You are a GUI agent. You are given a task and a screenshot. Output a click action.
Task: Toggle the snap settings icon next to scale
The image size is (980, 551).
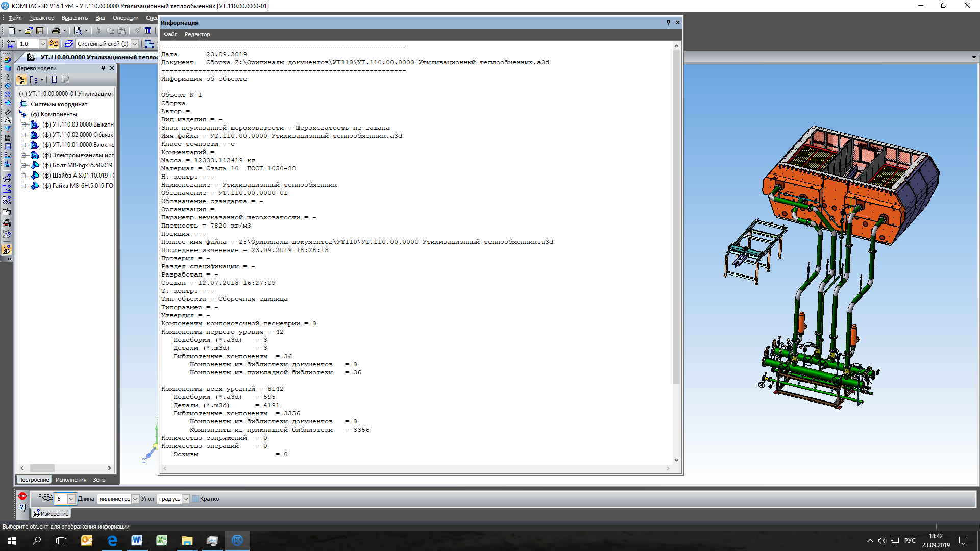pos(54,44)
